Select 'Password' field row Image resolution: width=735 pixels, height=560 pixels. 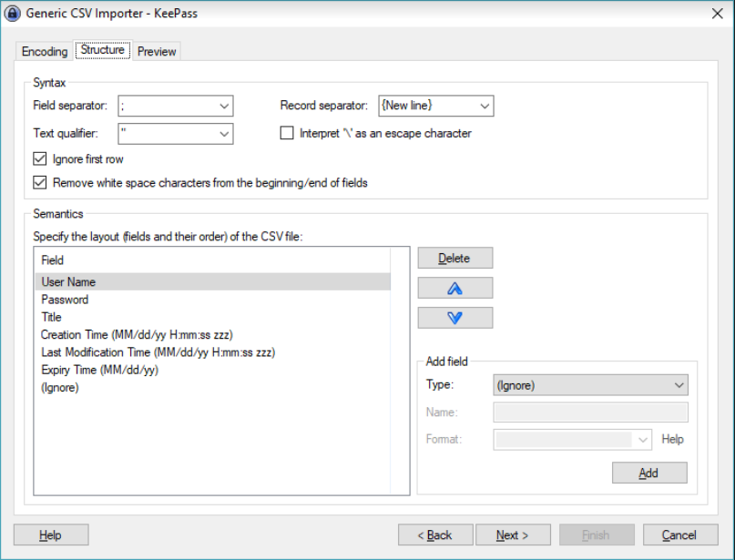click(213, 300)
